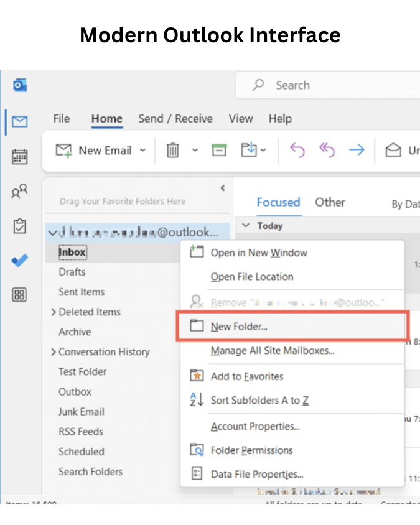Switch to the Other inbox tab

tap(330, 202)
